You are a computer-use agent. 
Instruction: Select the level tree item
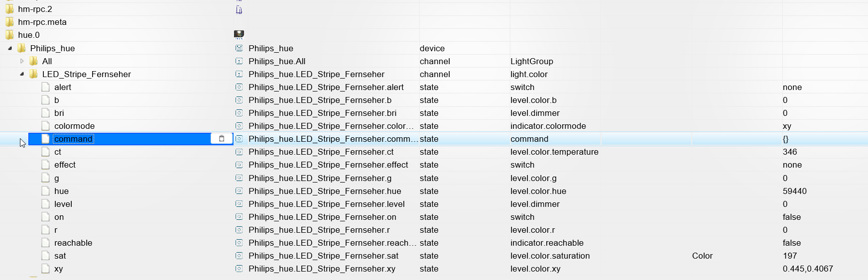[x=63, y=204]
